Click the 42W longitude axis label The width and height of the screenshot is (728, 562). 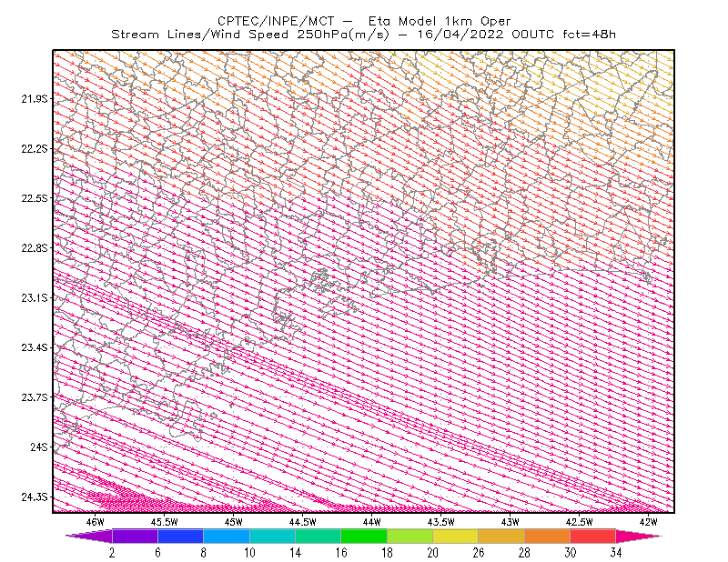648,522
